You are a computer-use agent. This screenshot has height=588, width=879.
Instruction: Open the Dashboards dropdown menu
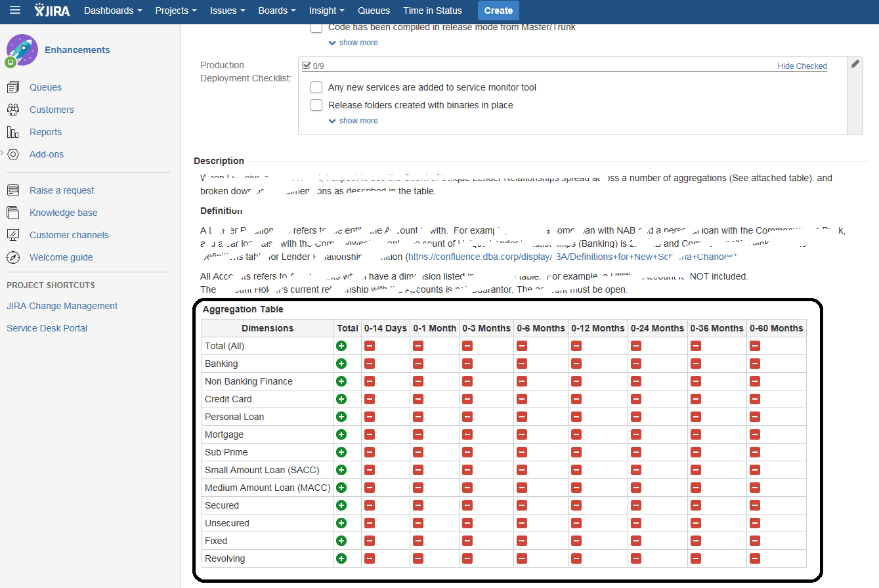(x=114, y=10)
